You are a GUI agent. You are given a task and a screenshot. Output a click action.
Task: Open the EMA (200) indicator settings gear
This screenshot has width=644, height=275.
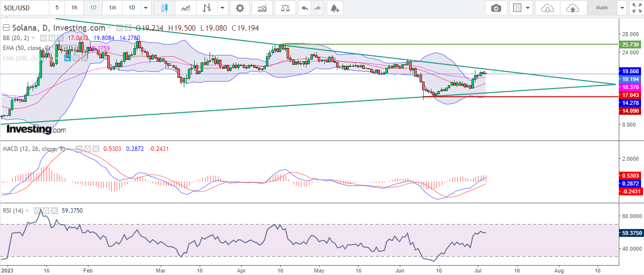76,58
